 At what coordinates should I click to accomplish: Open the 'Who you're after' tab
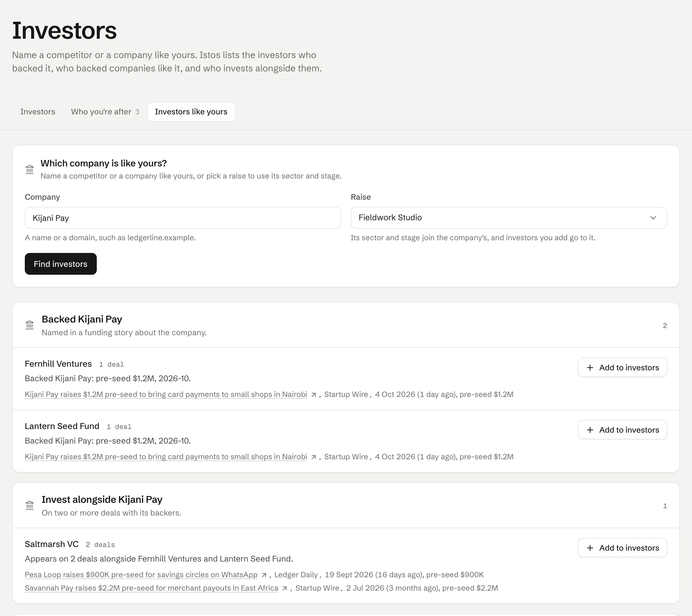(x=105, y=112)
